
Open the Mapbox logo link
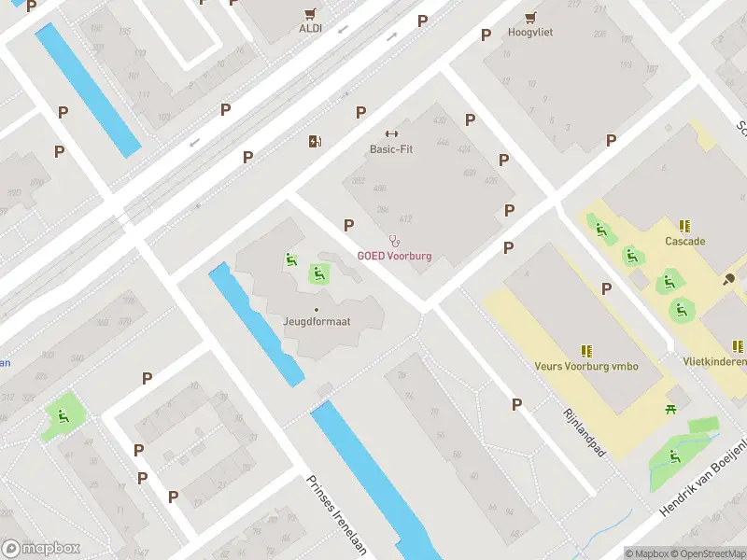(40, 548)
